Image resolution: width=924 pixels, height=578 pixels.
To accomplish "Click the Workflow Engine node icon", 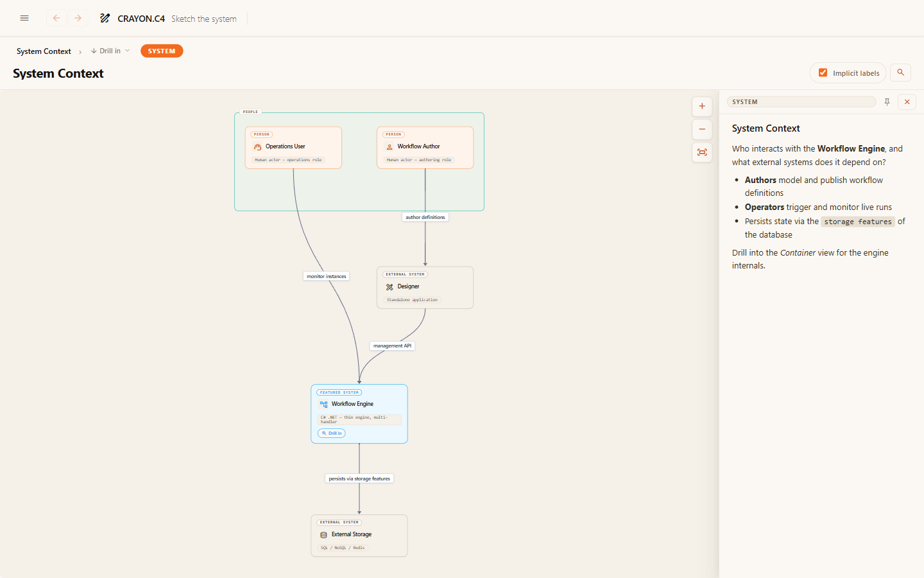I will (x=323, y=405).
